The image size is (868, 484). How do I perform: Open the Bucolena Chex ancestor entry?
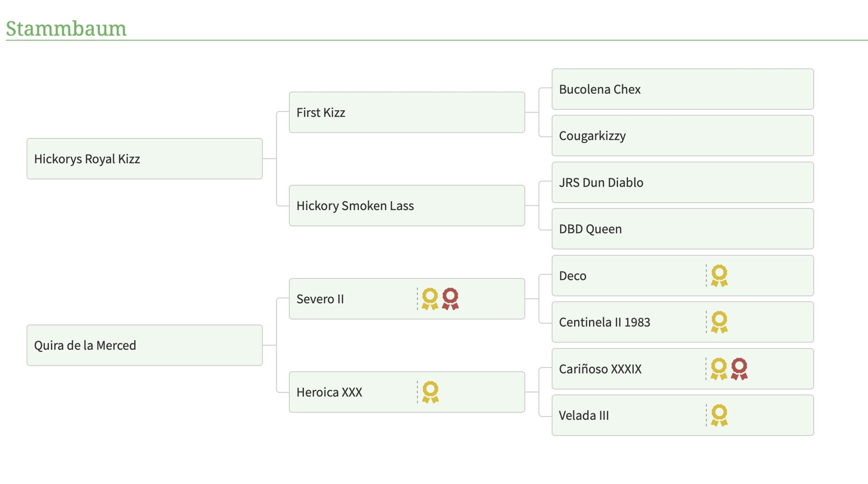[683, 89]
